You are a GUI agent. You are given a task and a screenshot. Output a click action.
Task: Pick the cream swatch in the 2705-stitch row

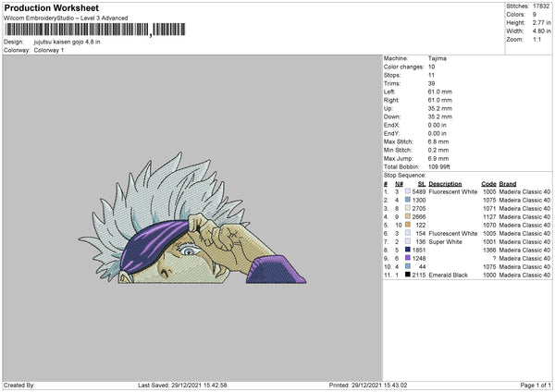tap(408, 208)
